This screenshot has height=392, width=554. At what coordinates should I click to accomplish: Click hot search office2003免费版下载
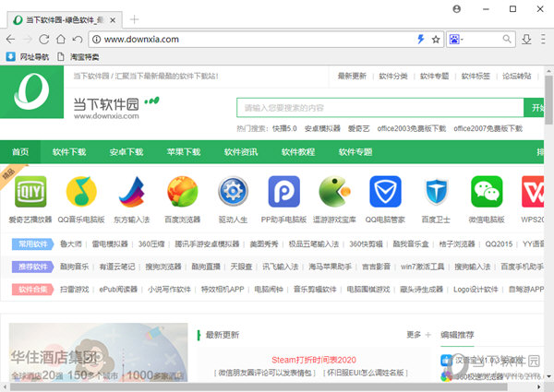coord(412,128)
